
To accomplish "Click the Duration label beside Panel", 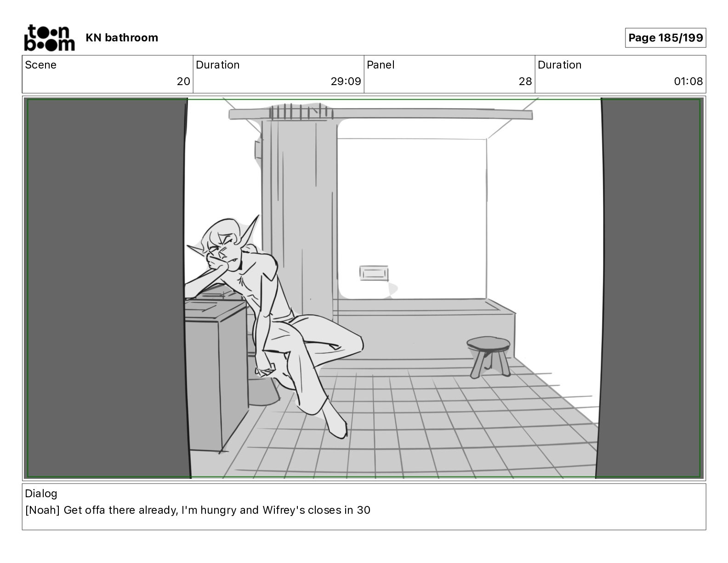I will 560,65.
